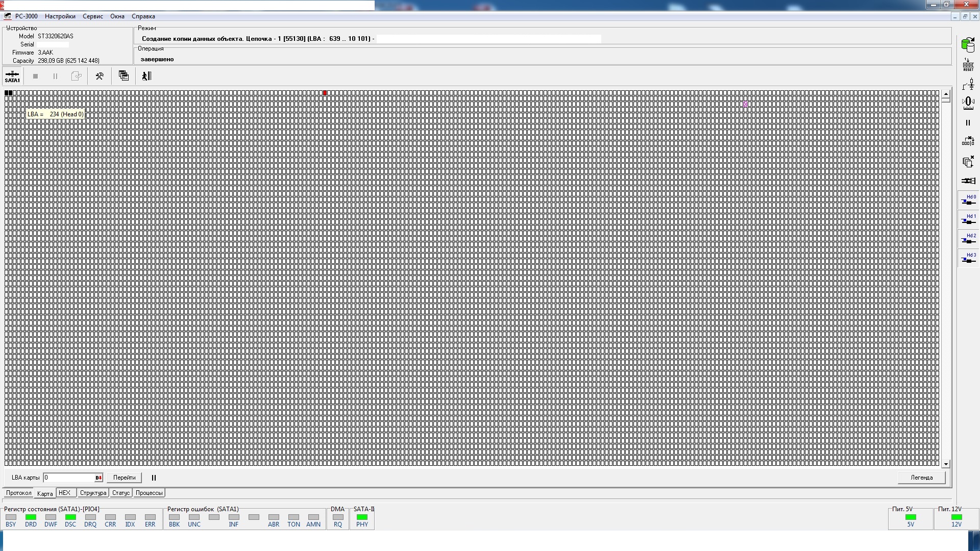Toggle head Hd 0 button

(x=968, y=200)
